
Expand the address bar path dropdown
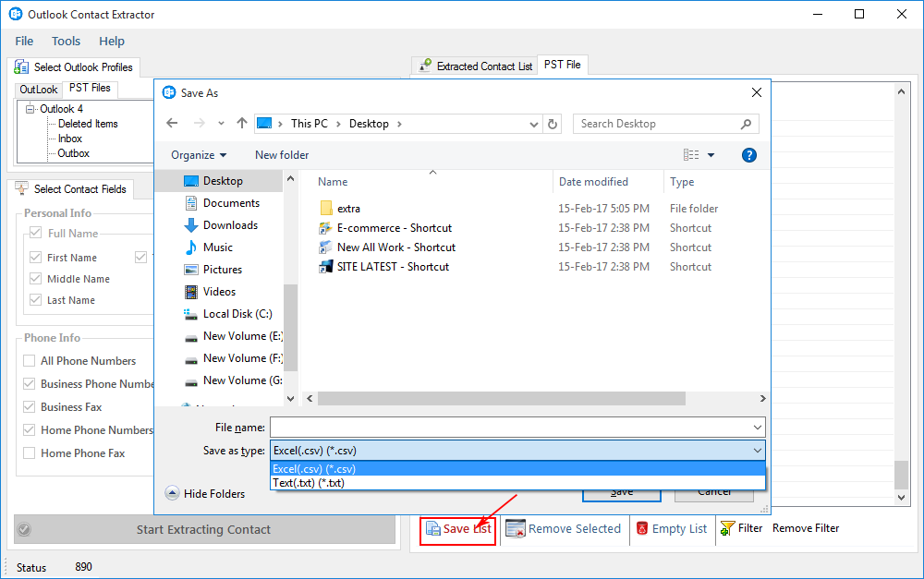coord(533,125)
